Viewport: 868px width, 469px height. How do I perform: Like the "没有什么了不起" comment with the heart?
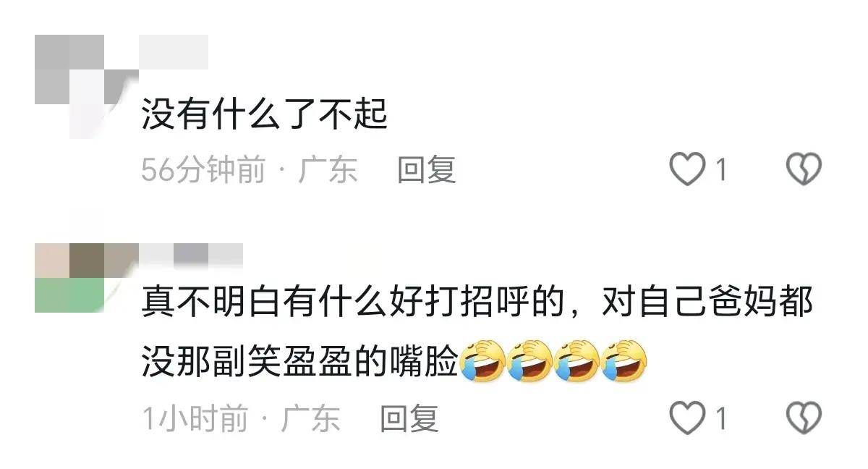[x=686, y=170]
